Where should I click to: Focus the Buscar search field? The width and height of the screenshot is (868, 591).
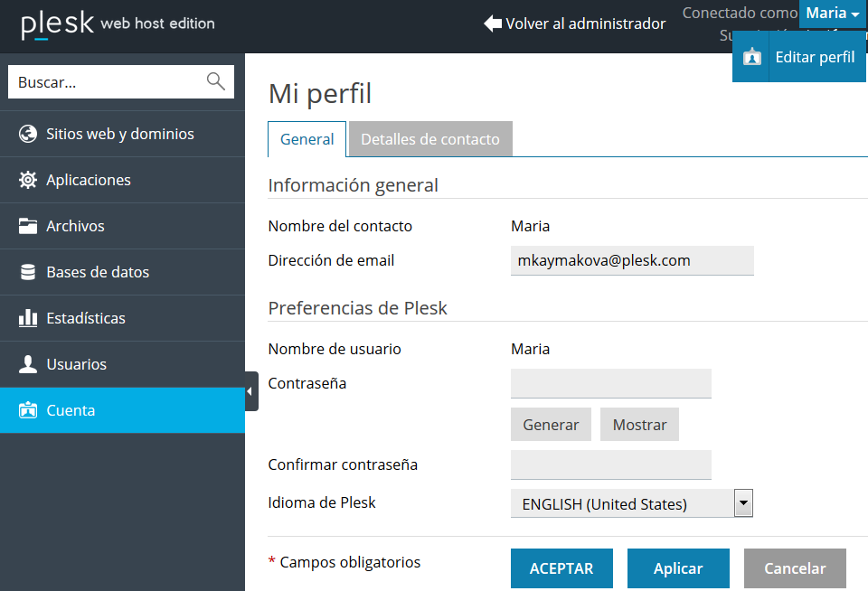tap(120, 82)
